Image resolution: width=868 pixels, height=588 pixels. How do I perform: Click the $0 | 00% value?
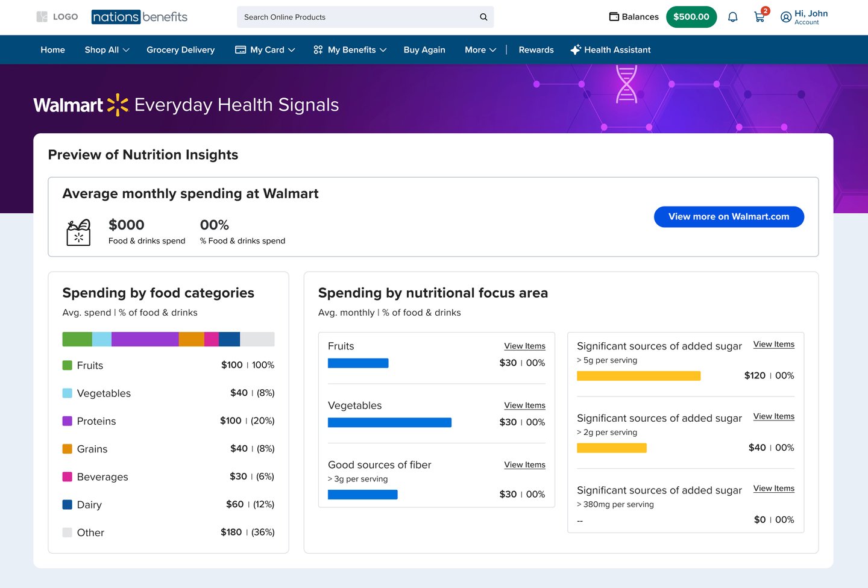tap(774, 520)
